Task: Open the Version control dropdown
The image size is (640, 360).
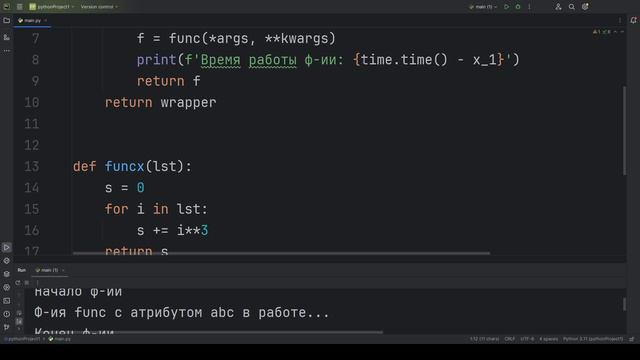Action: click(99, 7)
